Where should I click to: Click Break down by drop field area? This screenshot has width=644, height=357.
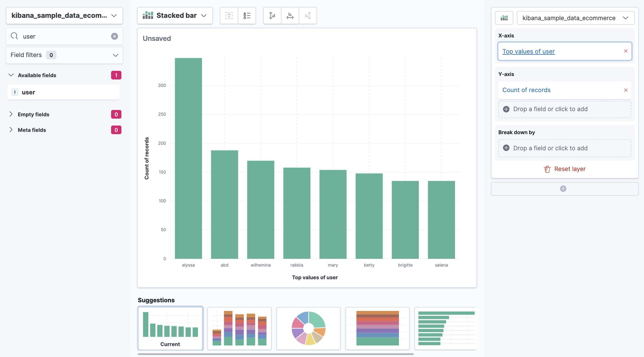point(565,148)
